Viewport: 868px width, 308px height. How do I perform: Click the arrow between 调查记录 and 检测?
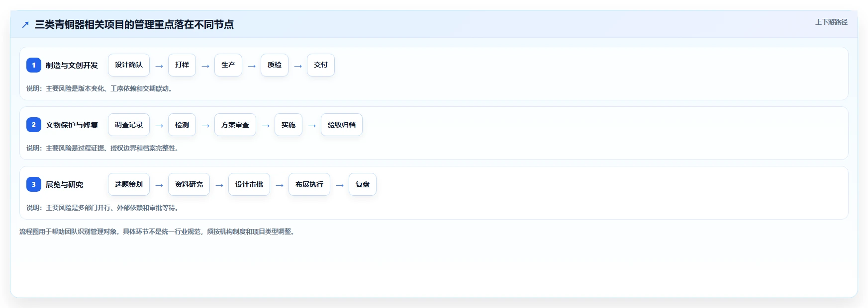159,125
